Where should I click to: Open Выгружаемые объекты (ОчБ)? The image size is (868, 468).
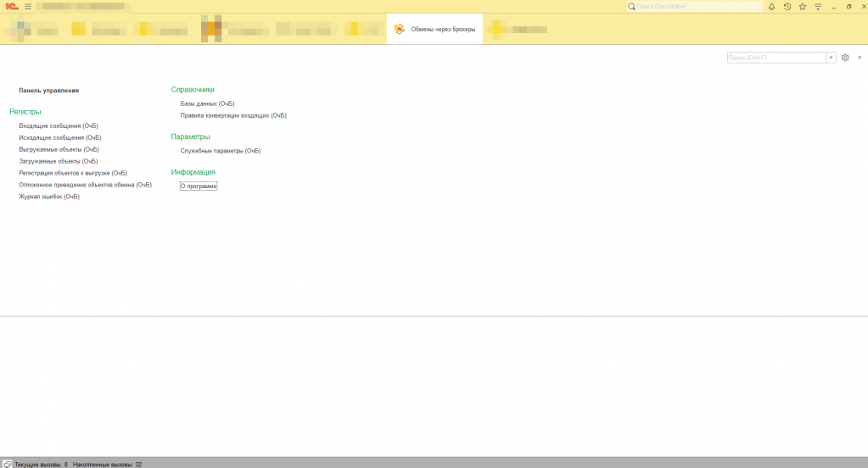(59, 149)
